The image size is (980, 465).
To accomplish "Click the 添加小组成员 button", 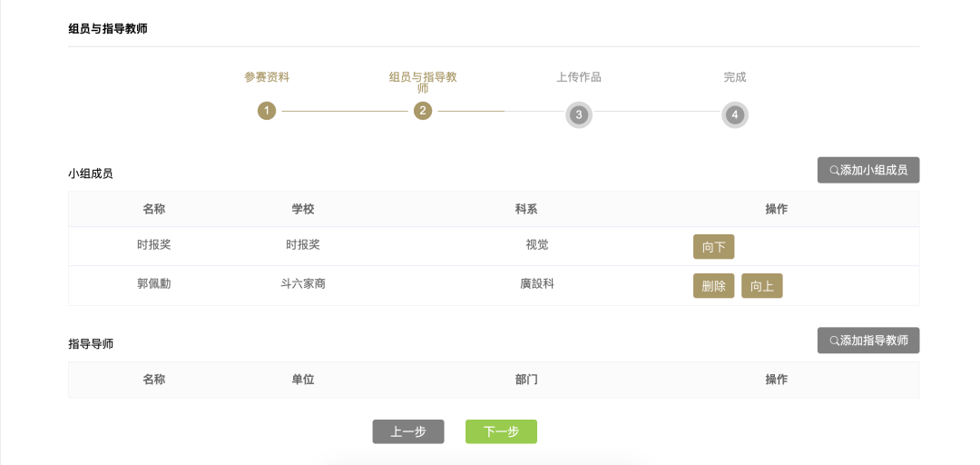I will 868,170.
